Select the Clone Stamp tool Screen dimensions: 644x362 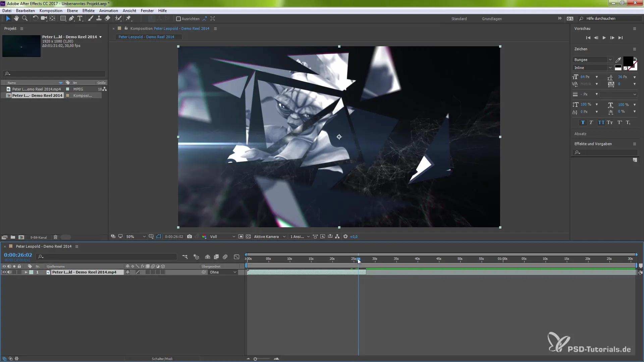pyautogui.click(x=99, y=18)
